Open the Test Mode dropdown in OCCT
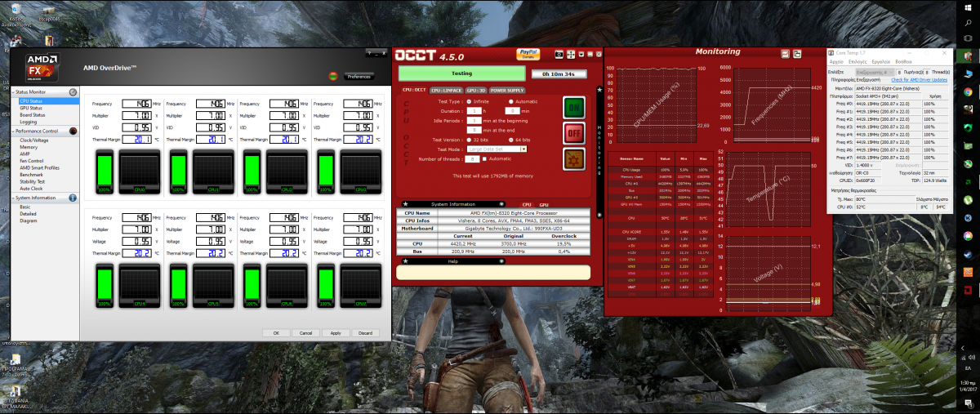This screenshot has width=980, height=414. click(x=497, y=149)
